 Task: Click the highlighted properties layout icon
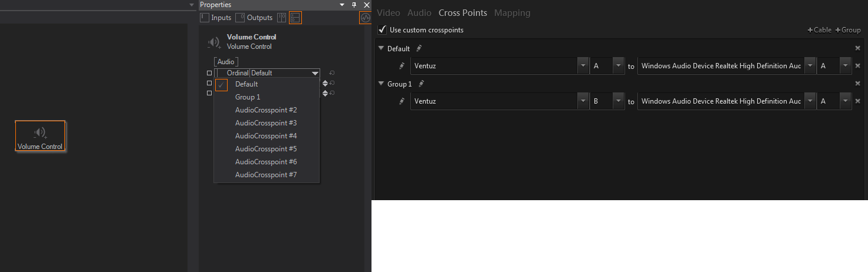coord(295,18)
